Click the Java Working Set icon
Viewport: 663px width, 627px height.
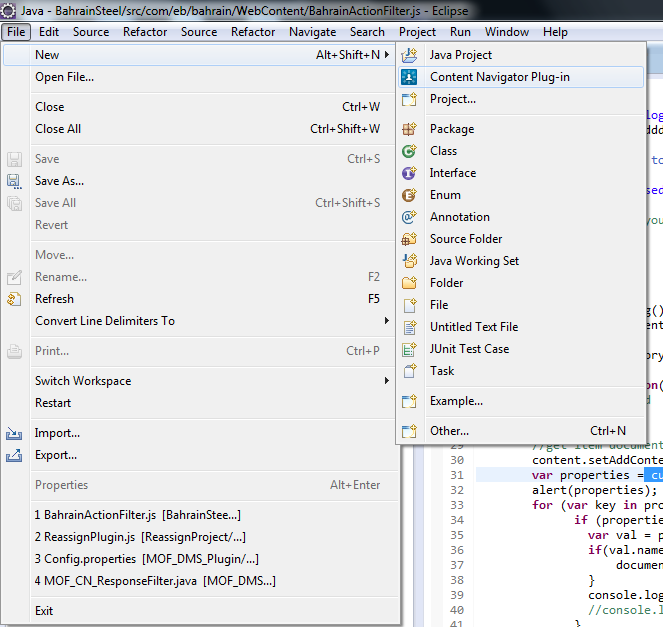click(x=409, y=261)
